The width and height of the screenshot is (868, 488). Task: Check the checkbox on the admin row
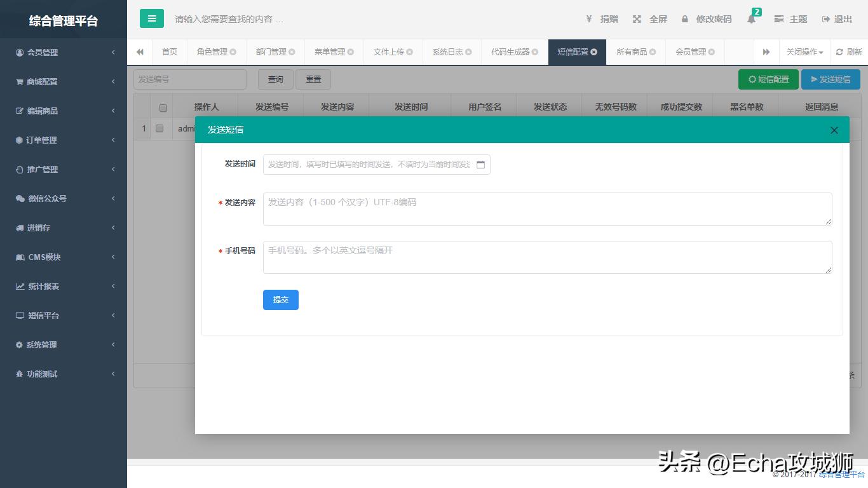tap(159, 128)
